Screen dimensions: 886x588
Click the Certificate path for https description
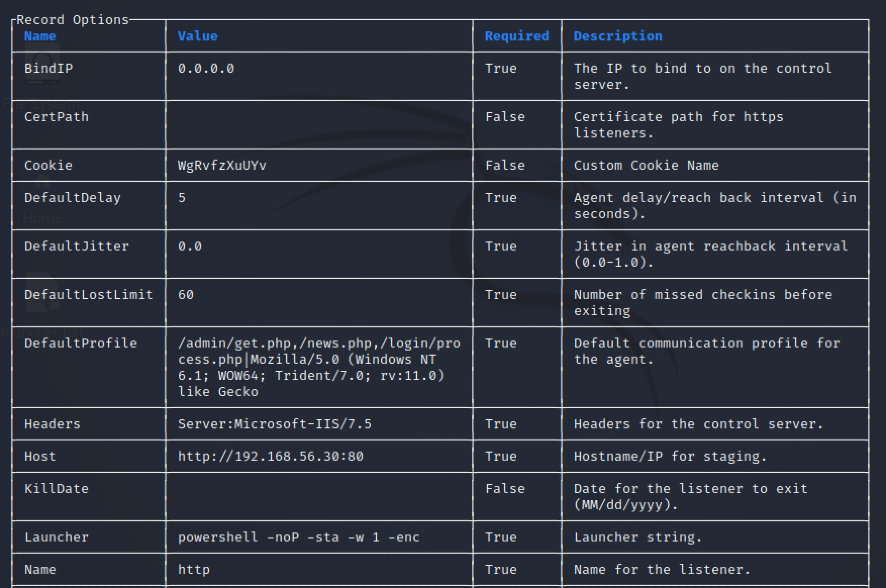pyautogui.click(x=678, y=125)
